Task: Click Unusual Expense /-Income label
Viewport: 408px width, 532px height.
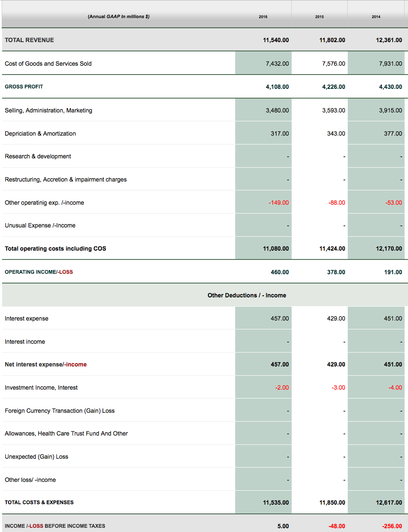Action: (40, 225)
